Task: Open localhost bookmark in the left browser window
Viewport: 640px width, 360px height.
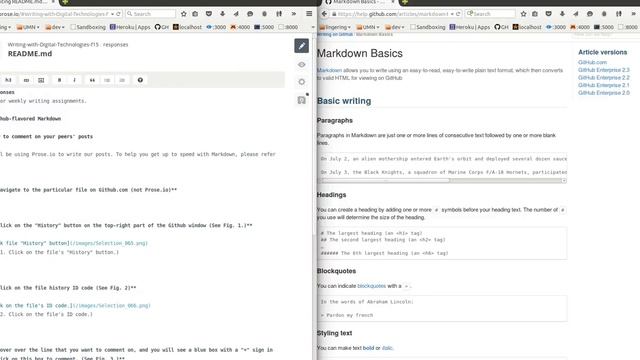Action: click(187, 27)
